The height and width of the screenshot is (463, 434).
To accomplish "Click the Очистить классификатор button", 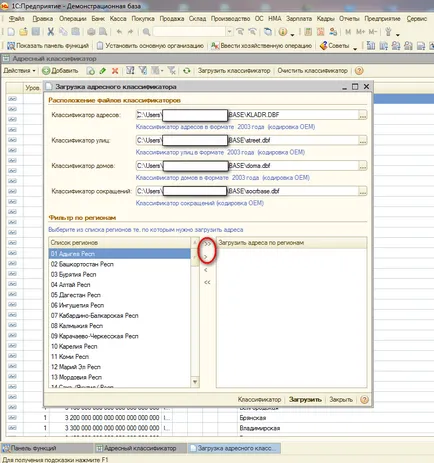I will click(x=312, y=71).
